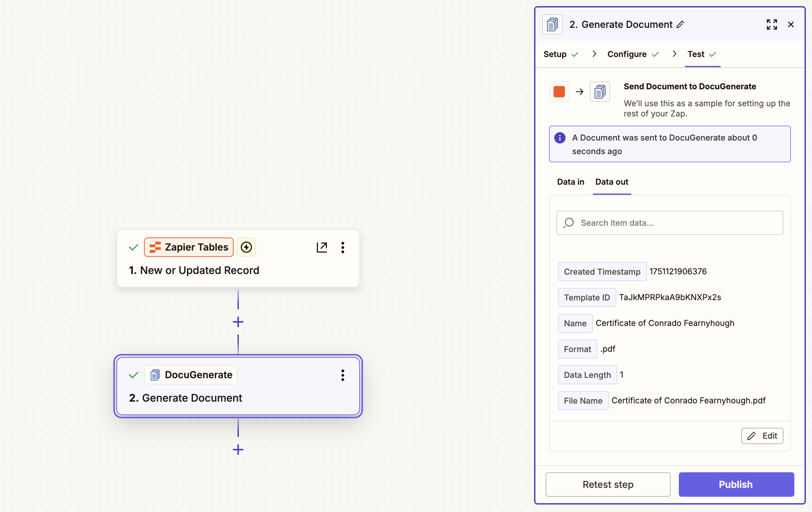Screen dimensions: 812x512
Task: Select the Template ID label
Action: pyautogui.click(x=587, y=297)
